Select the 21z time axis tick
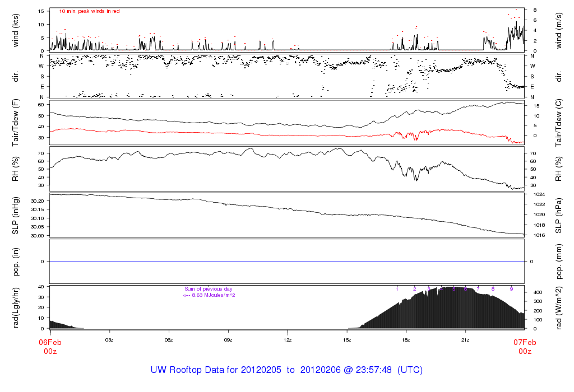Viewport: 574px width, 392px height. pos(466,339)
